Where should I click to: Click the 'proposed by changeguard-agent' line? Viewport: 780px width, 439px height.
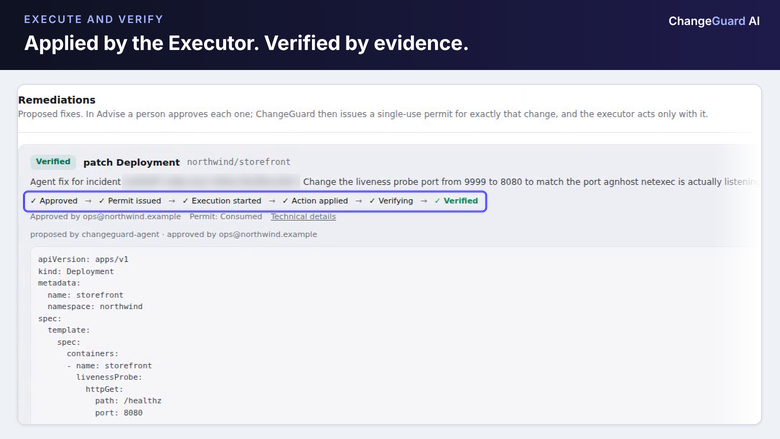(174, 234)
